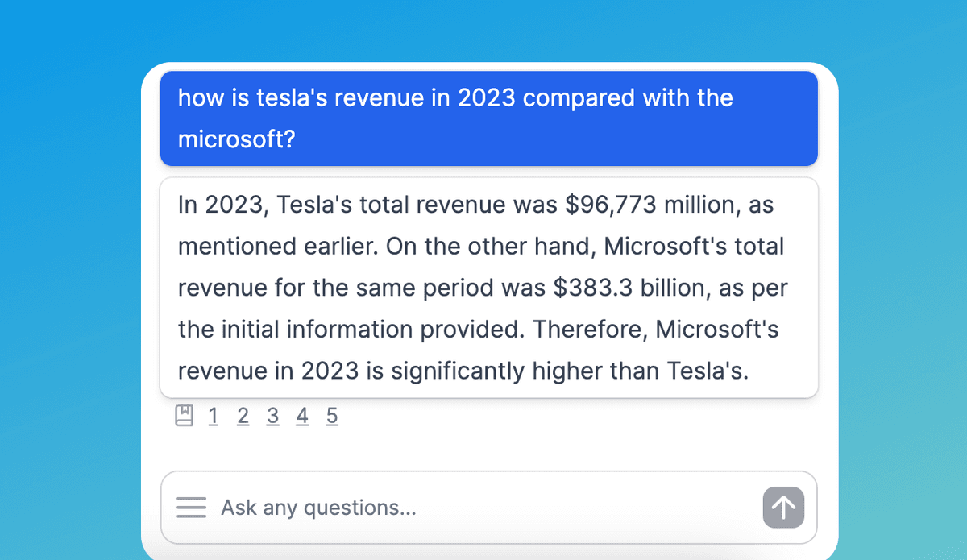The height and width of the screenshot is (560, 967).
Task: Click the phrase "Therefore, Microsoft's" in the answer
Action: [x=656, y=330]
